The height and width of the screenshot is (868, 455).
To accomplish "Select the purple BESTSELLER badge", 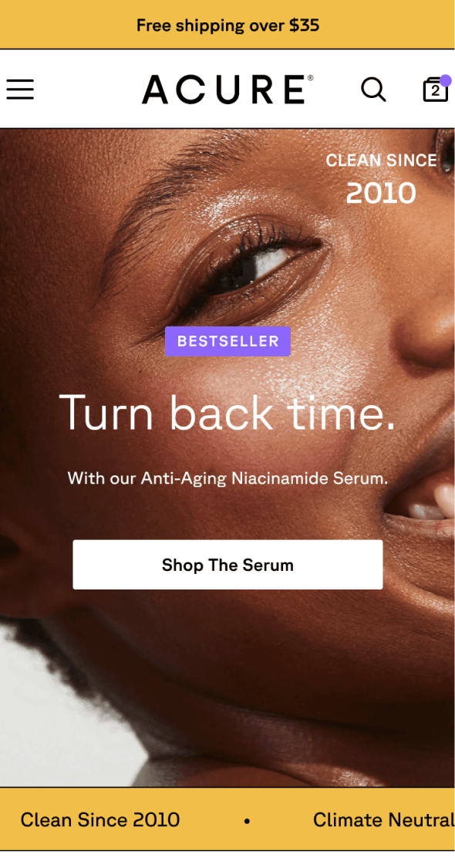I will (x=228, y=341).
